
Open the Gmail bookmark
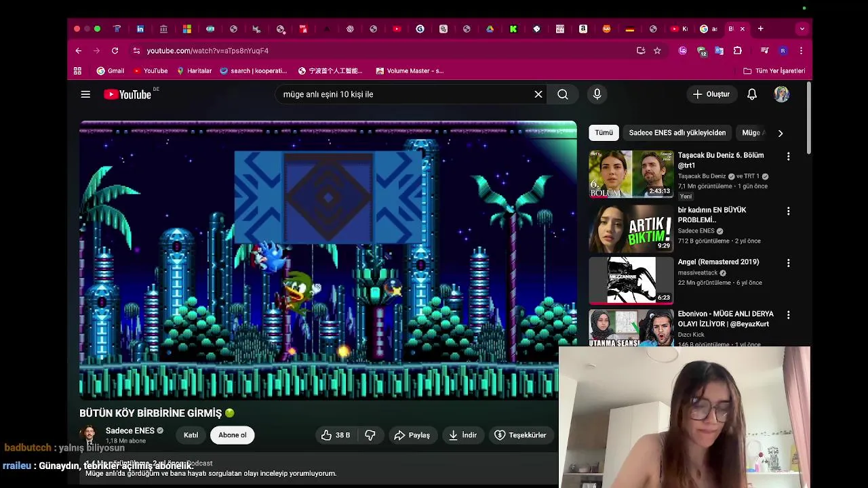pyautogui.click(x=111, y=70)
